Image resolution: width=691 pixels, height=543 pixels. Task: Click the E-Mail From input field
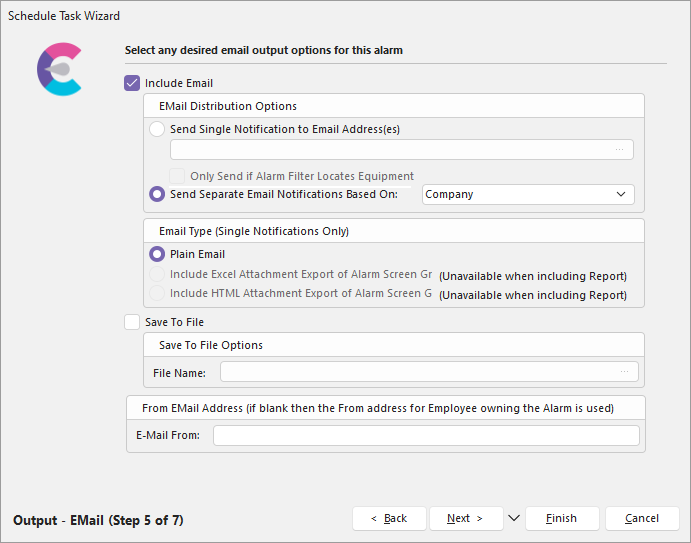click(x=425, y=435)
